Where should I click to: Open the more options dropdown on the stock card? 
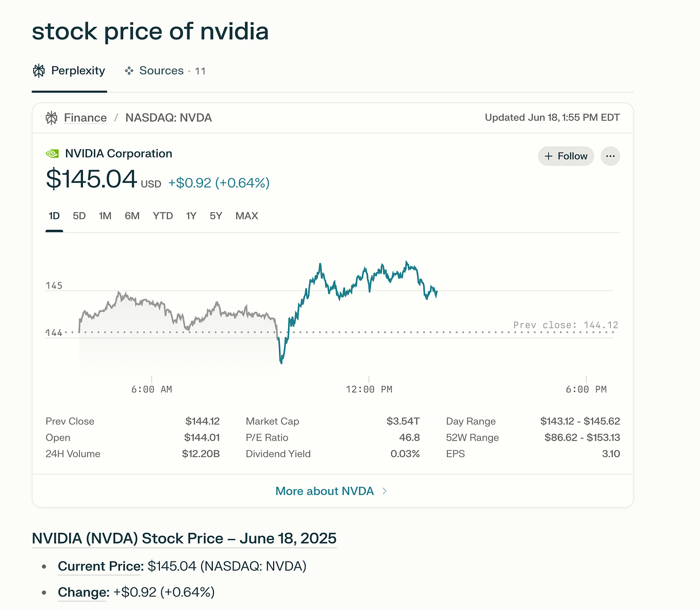(610, 156)
